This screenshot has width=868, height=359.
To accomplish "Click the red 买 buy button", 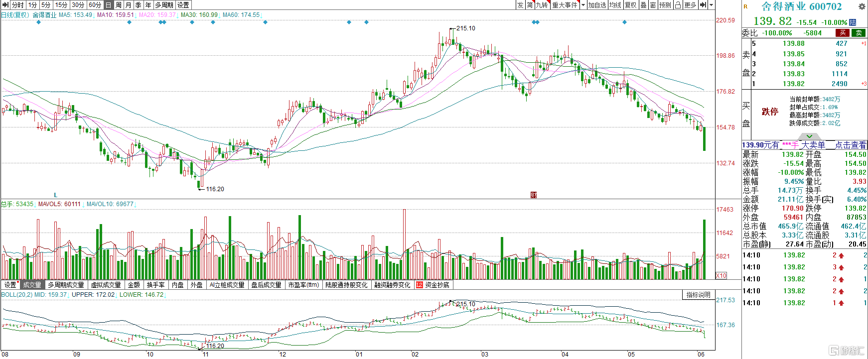I will click(x=843, y=33).
